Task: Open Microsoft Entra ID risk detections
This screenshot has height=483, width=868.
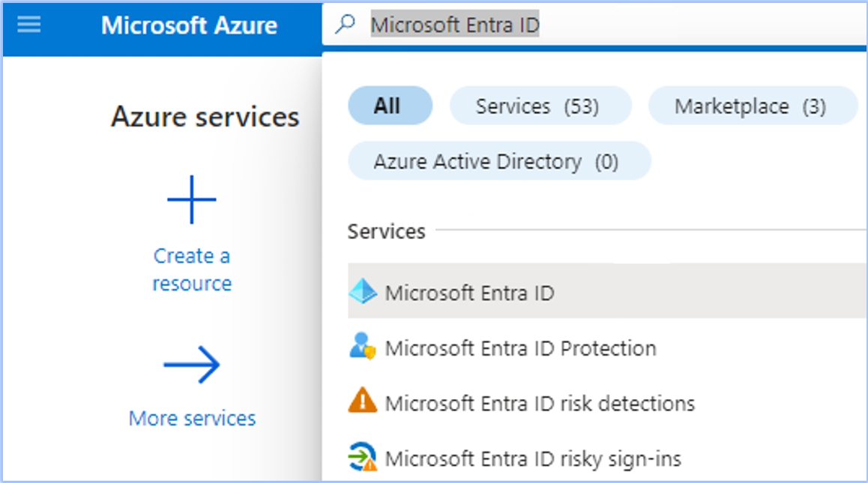Action: coord(540,404)
